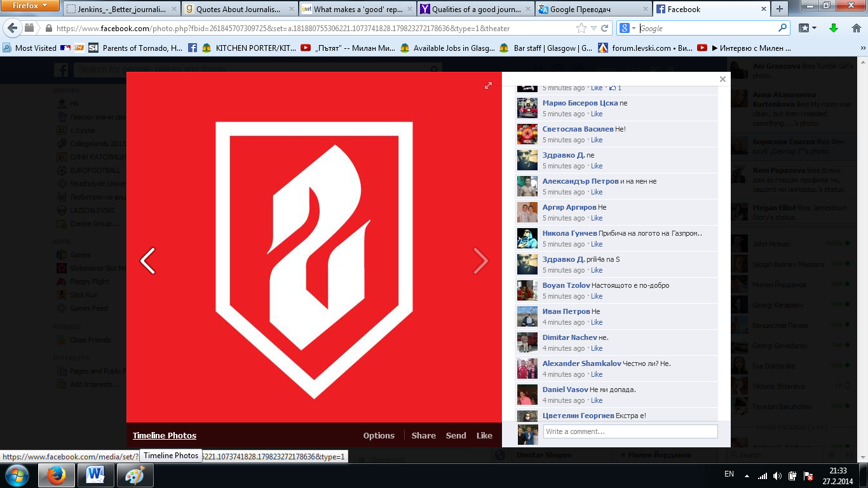Click Share under the photo
868x488 pixels.
tap(423, 435)
